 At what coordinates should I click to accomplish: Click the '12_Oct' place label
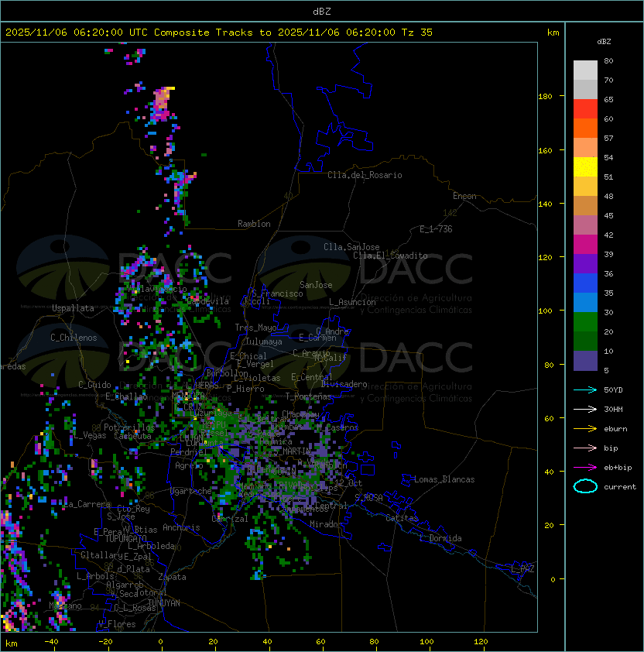click(348, 483)
